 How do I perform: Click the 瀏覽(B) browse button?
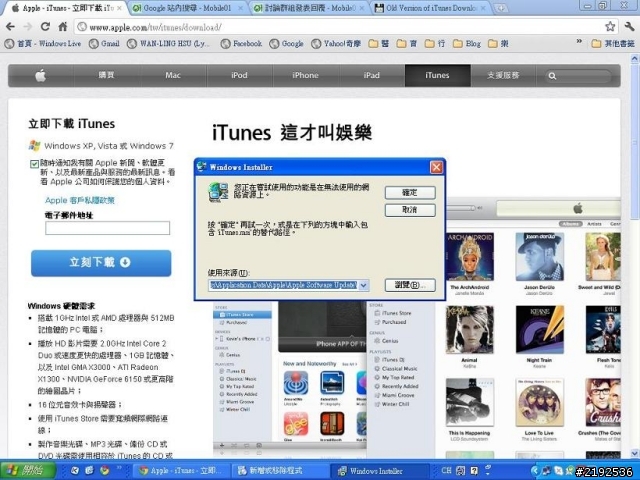[x=410, y=285]
